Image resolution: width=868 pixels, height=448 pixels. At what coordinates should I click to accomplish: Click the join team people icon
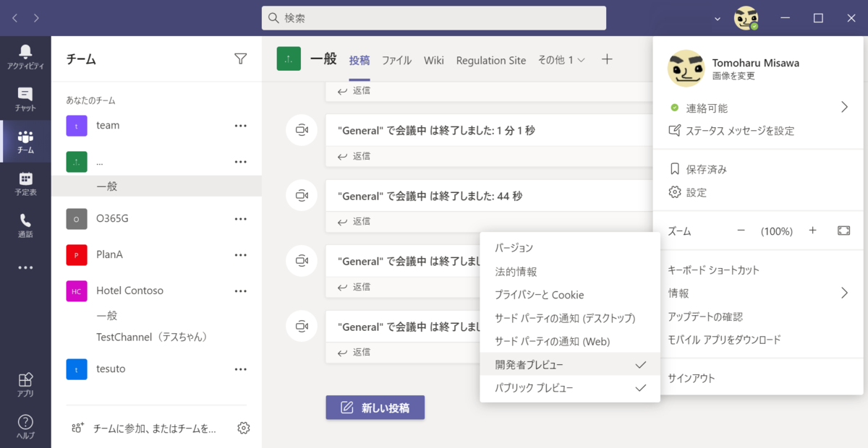pos(77,428)
